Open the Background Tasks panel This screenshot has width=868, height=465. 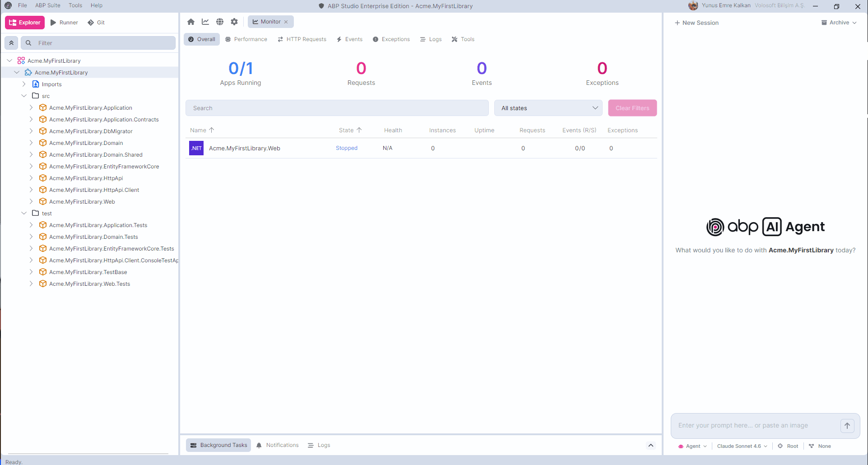(219, 445)
